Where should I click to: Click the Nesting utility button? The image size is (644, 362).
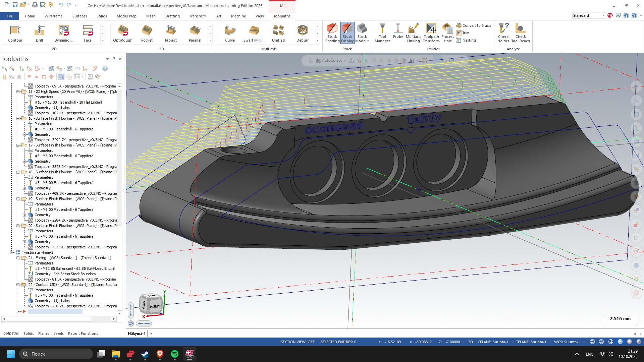466,40
